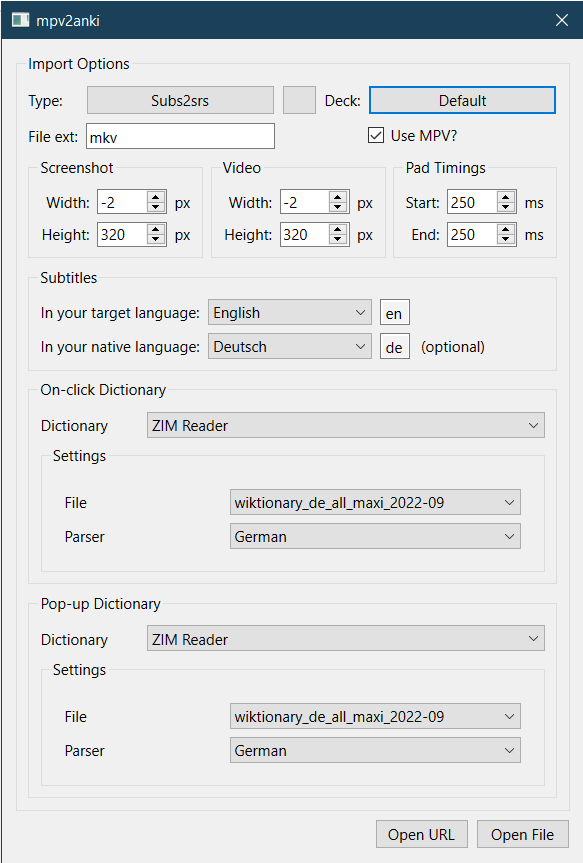Open the target language dropdown showing English
583x863 pixels.
(x=289, y=312)
